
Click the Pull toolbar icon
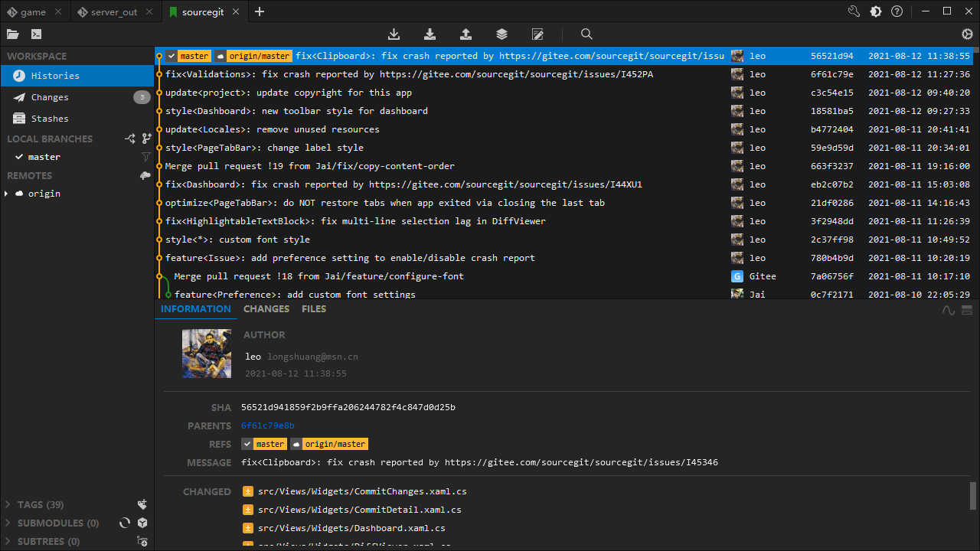[x=430, y=34]
